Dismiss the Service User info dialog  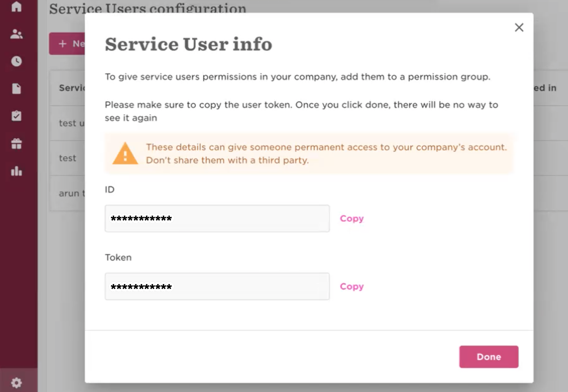click(x=519, y=28)
